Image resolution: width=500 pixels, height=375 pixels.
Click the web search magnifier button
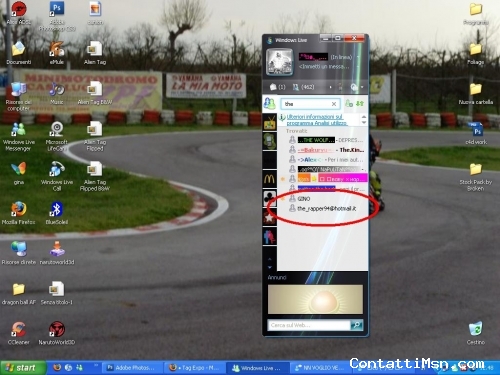click(357, 325)
